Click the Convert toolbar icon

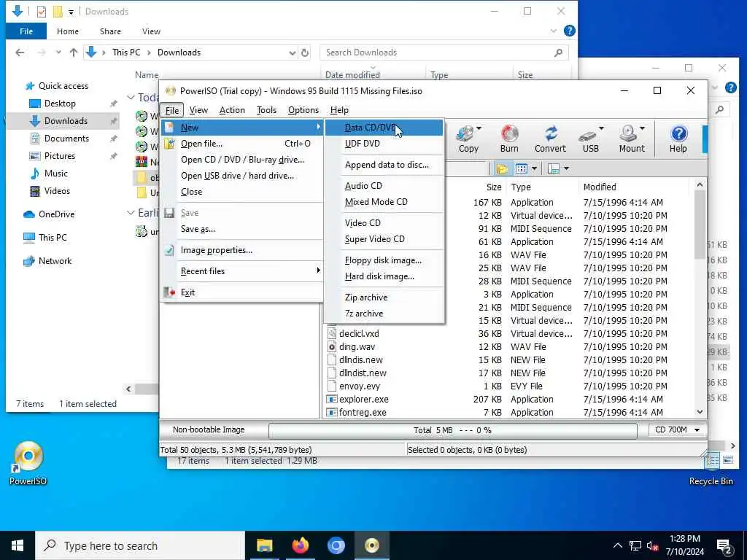(550, 139)
